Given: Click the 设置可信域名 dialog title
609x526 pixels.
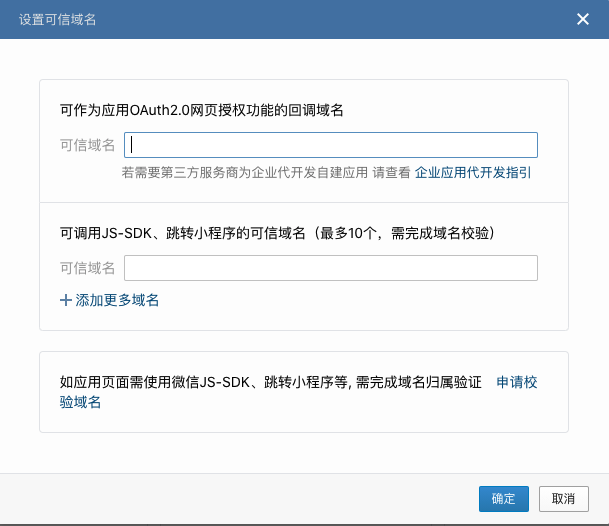Looking at the screenshot, I should tap(57, 19).
